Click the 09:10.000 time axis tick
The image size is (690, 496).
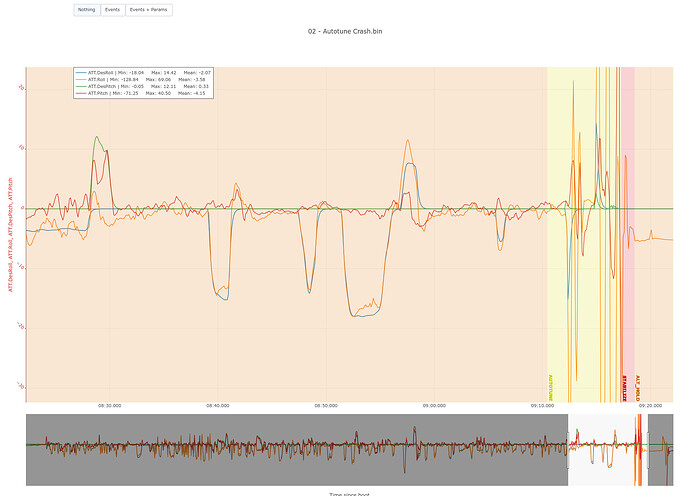click(543, 406)
